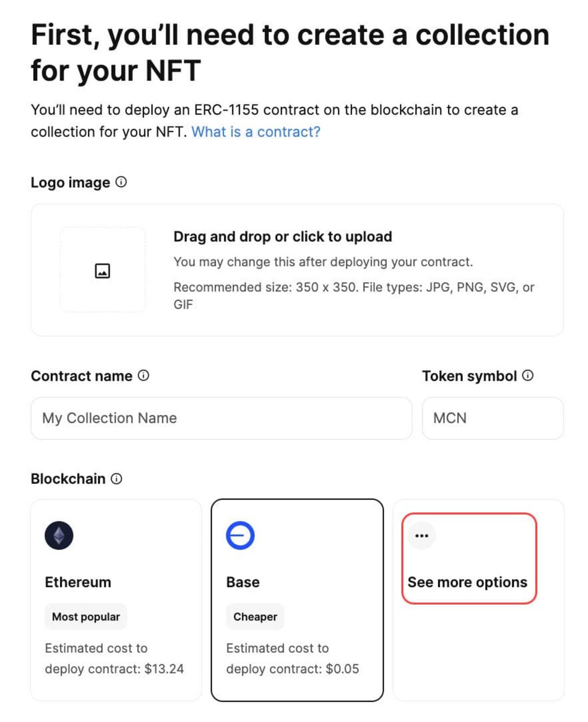Open the What is a contract? link

click(256, 132)
